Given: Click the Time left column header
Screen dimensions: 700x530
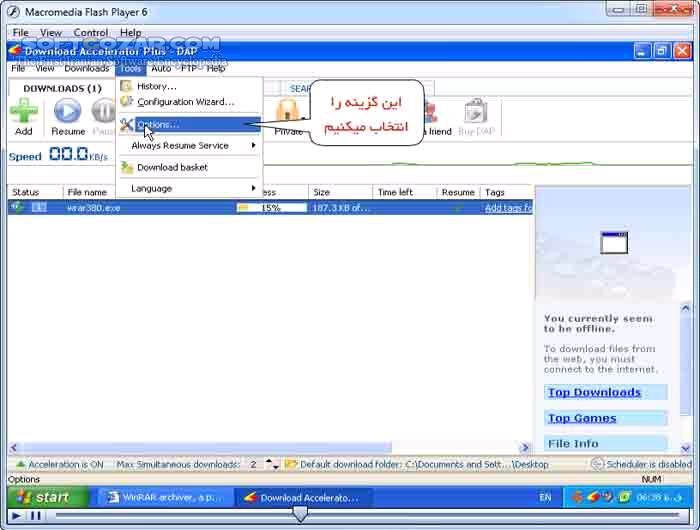Looking at the screenshot, I should [x=404, y=192].
